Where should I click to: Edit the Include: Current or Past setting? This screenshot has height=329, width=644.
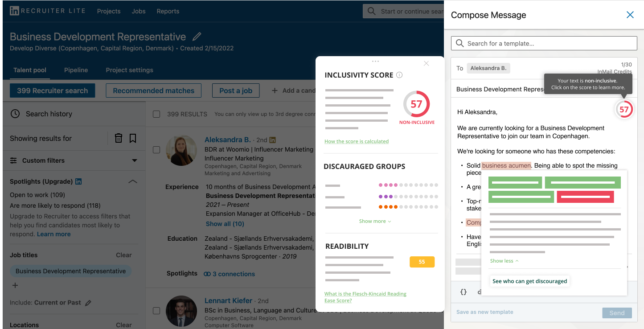click(x=88, y=303)
